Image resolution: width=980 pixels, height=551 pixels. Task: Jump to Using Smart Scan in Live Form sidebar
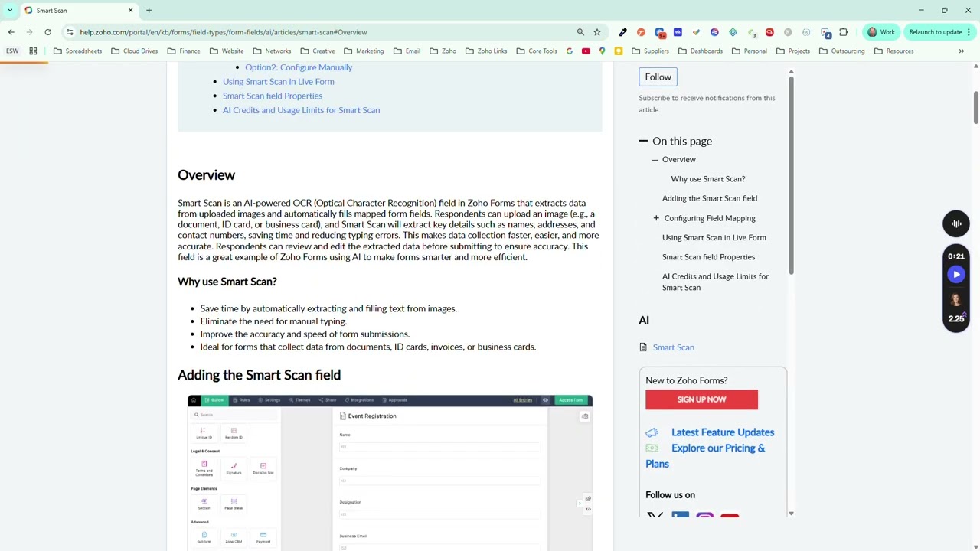point(714,237)
